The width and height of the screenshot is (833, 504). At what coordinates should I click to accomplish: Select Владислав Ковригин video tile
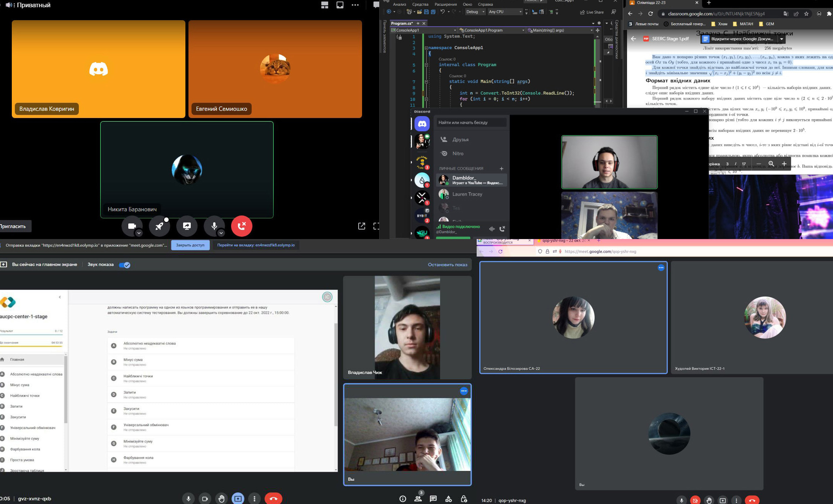coord(99,69)
